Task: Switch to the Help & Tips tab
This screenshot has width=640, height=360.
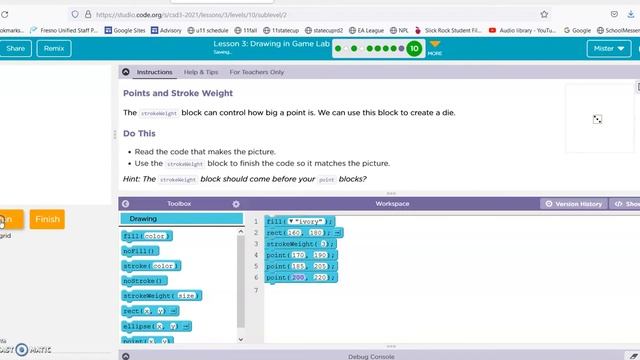Action: click(x=201, y=72)
